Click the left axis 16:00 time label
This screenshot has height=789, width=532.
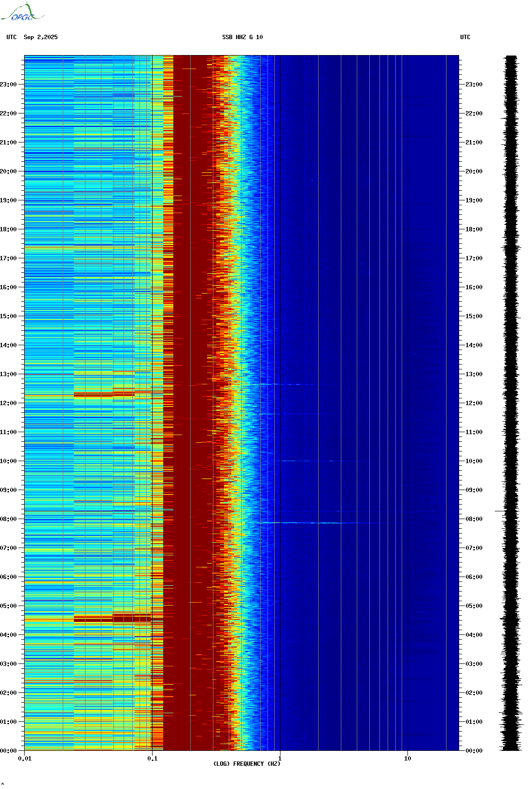8,287
